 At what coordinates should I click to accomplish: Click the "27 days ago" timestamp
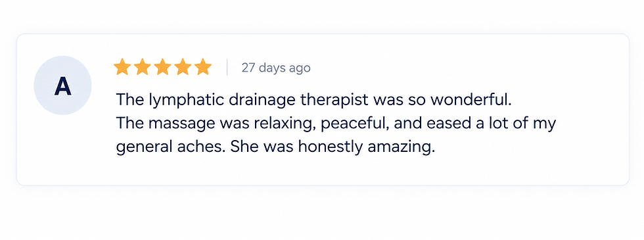point(275,68)
